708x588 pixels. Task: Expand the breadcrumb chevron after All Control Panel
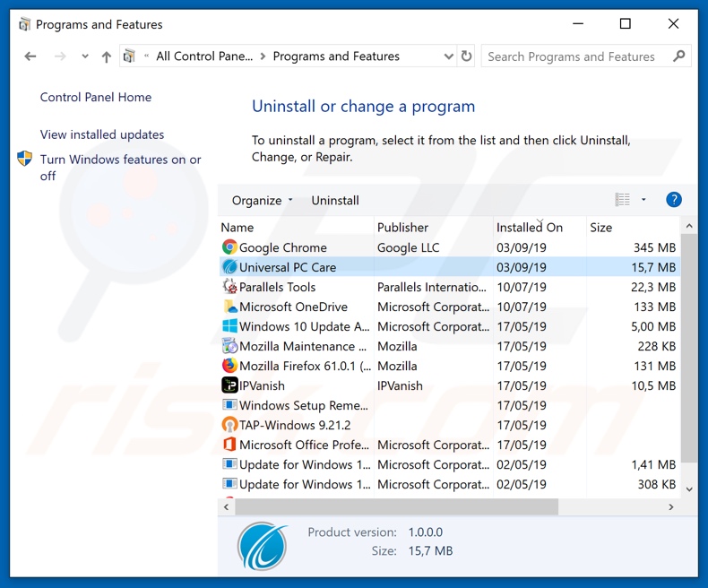[263, 56]
